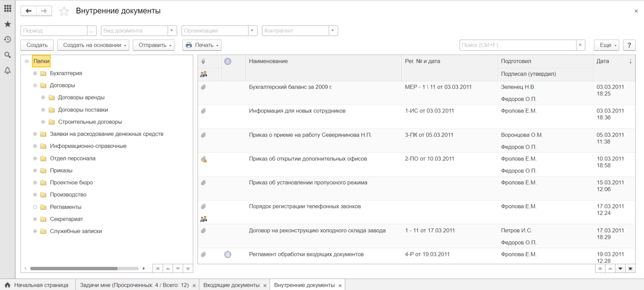Screen dimensions: 644x290
Task: Click the Поиск search input field
Action: (x=517, y=45)
